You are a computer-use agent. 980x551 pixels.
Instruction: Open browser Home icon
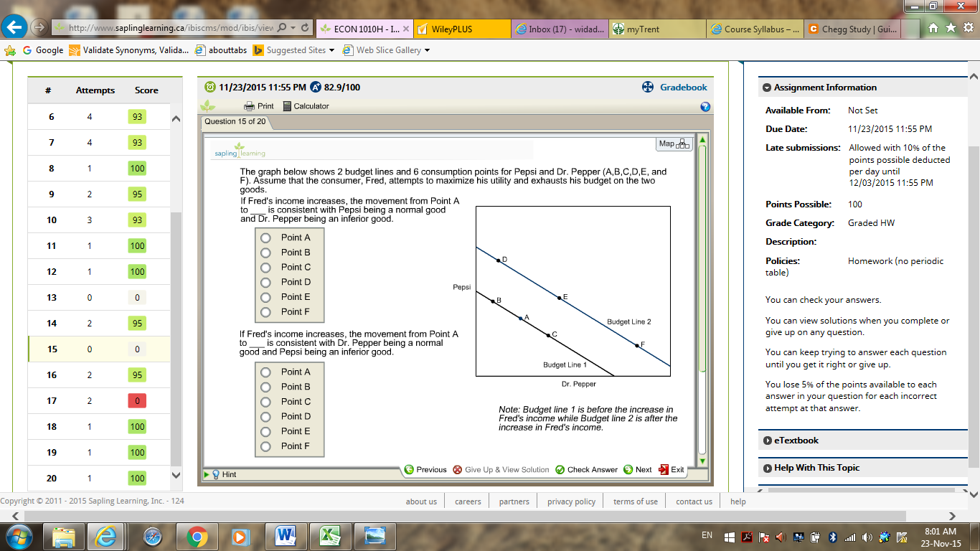point(933,28)
